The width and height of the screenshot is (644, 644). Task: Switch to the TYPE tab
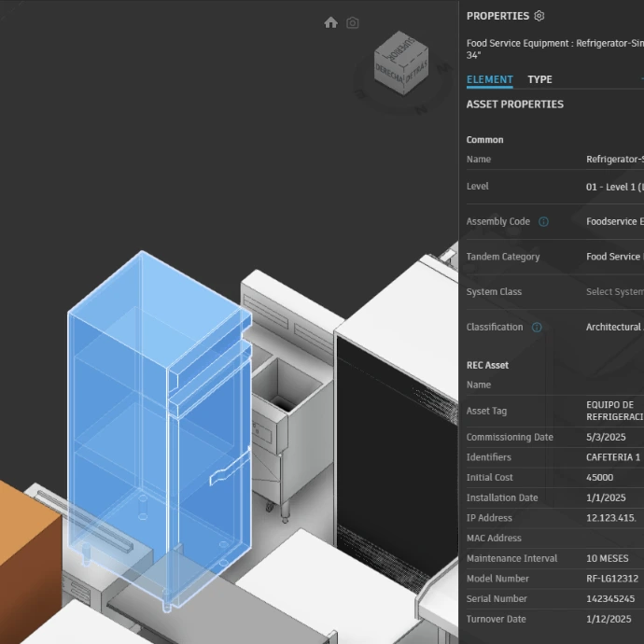[539, 80]
